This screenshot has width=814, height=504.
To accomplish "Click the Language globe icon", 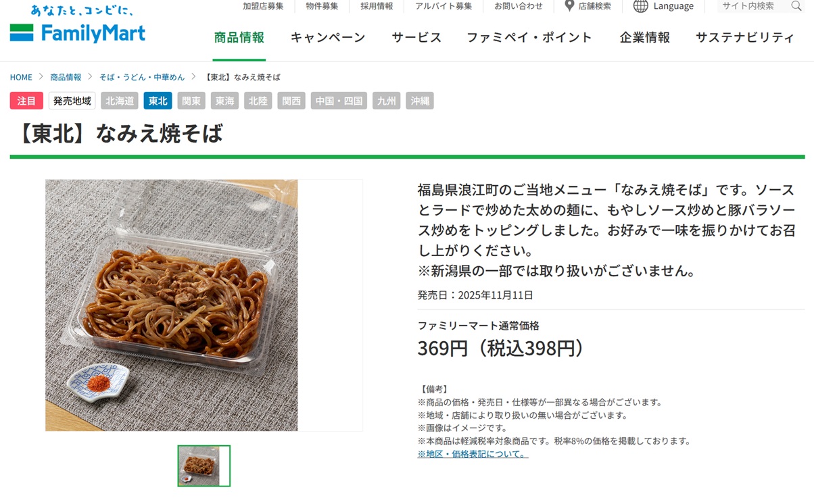I will (x=640, y=6).
